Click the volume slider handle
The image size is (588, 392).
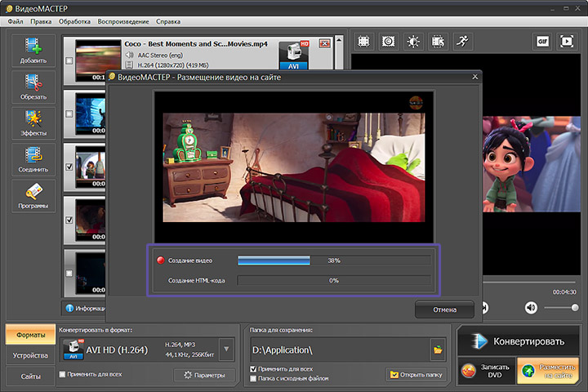pos(574,308)
